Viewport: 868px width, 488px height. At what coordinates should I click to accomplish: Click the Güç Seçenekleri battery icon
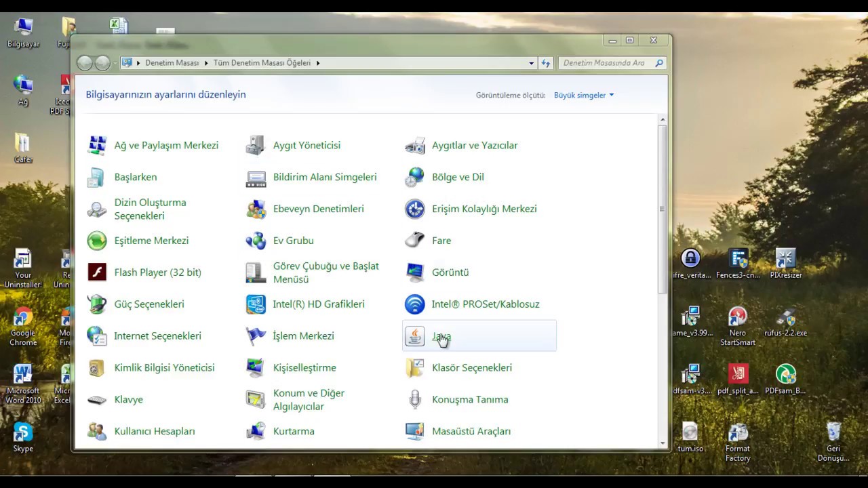pyautogui.click(x=97, y=304)
